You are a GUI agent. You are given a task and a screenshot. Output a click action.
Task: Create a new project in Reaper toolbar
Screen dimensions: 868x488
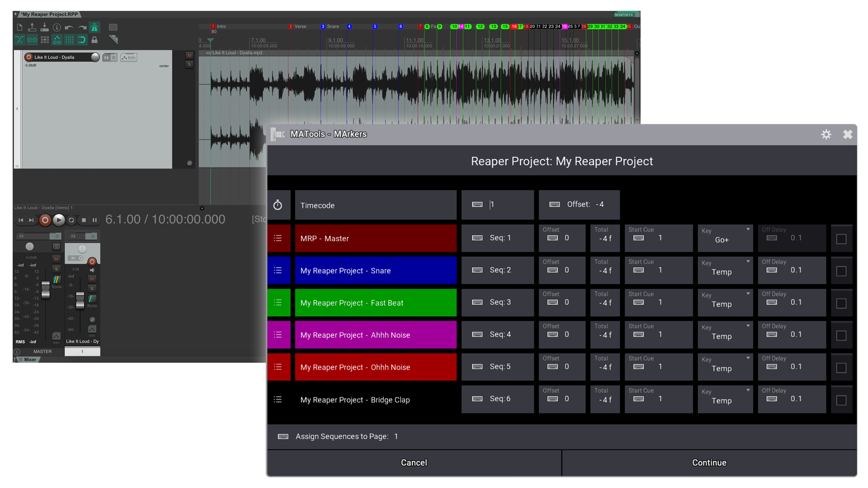[x=19, y=28]
